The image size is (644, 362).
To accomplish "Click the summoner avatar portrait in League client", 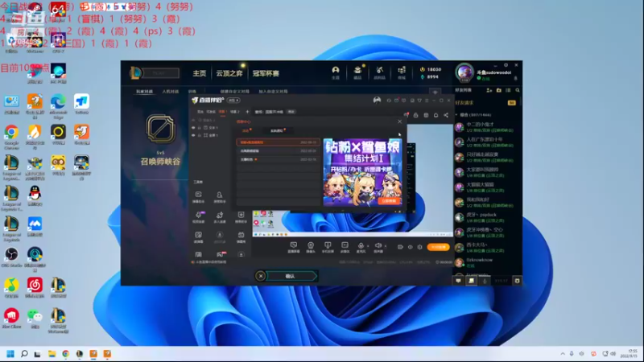I will tap(464, 73).
